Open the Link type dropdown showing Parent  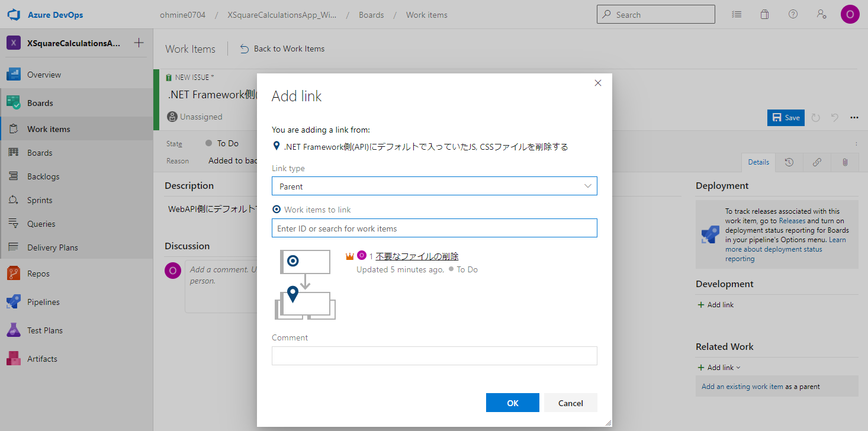[434, 186]
